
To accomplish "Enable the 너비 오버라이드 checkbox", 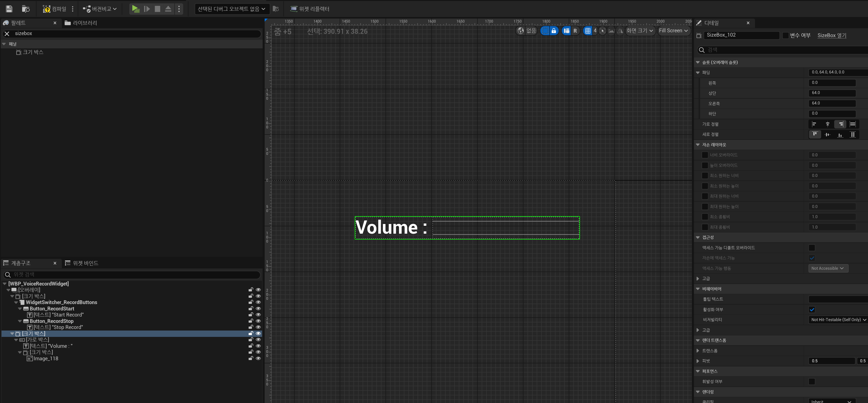I will (x=705, y=155).
